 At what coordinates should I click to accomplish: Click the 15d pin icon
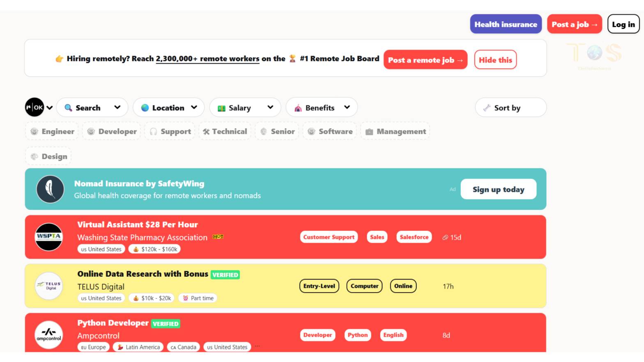coord(445,237)
